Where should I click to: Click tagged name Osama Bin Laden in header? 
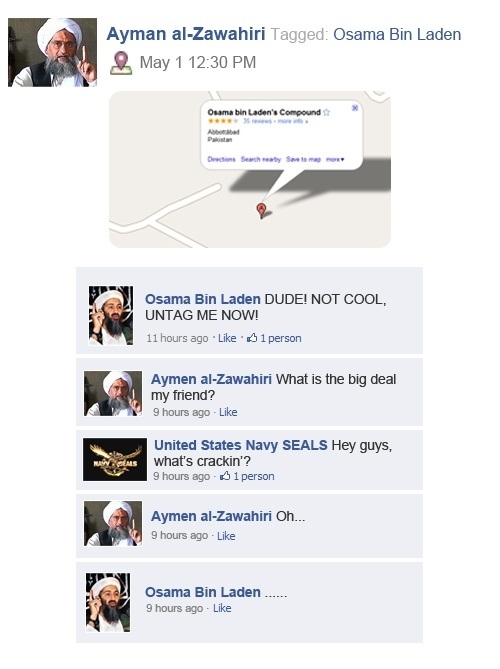coord(397,35)
